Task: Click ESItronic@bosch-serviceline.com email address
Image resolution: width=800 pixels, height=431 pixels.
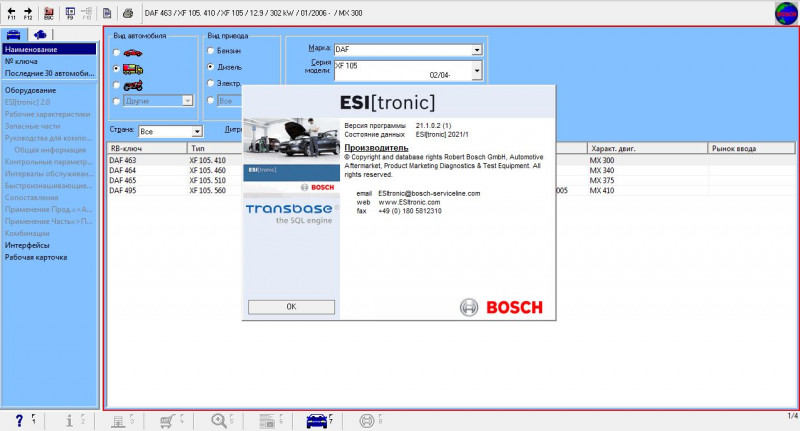Action: 429,193
